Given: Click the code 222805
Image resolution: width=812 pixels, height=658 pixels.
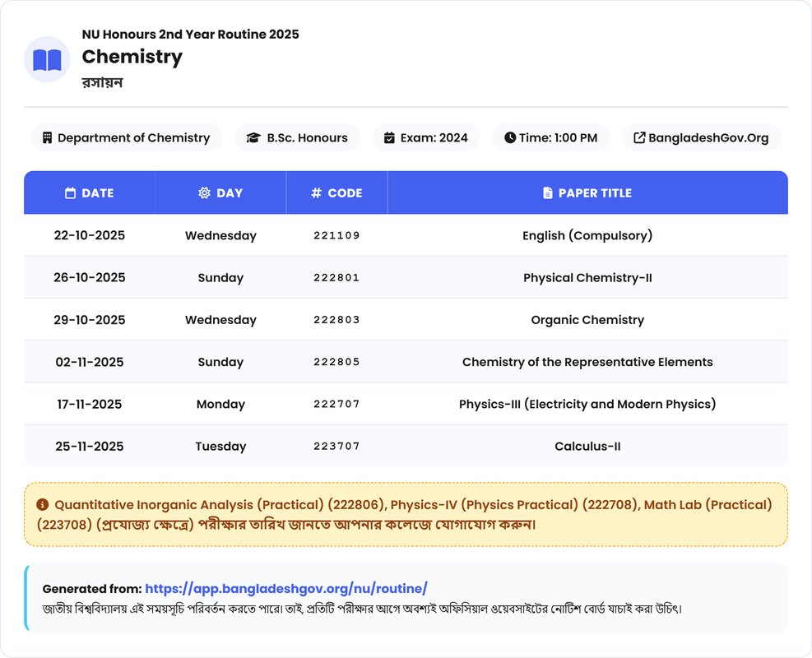Looking at the screenshot, I should tap(336, 362).
